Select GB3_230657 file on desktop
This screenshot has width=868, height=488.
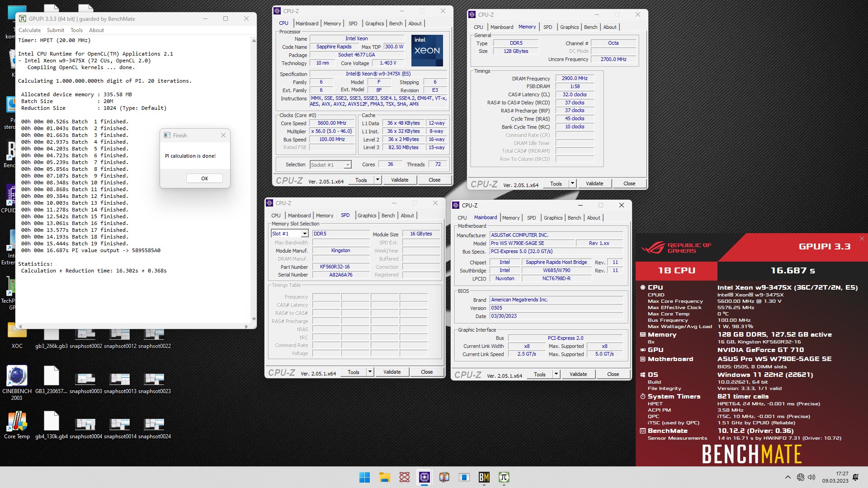pyautogui.click(x=51, y=380)
